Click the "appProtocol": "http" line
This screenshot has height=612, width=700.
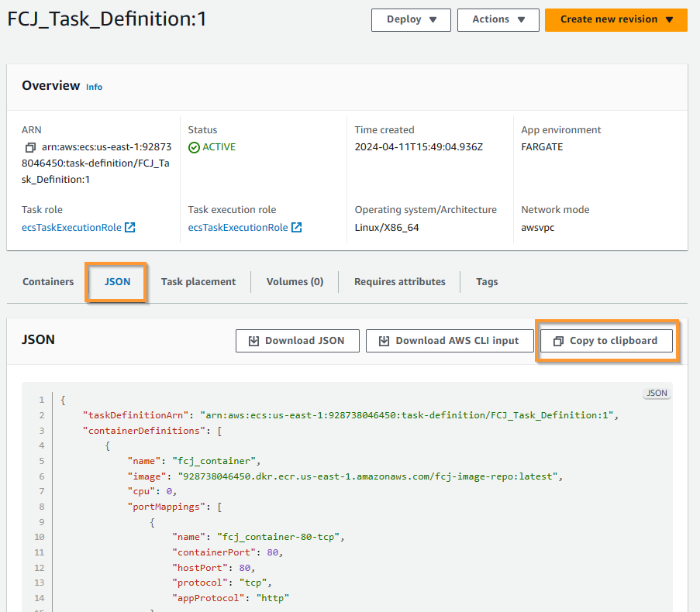click(230, 598)
